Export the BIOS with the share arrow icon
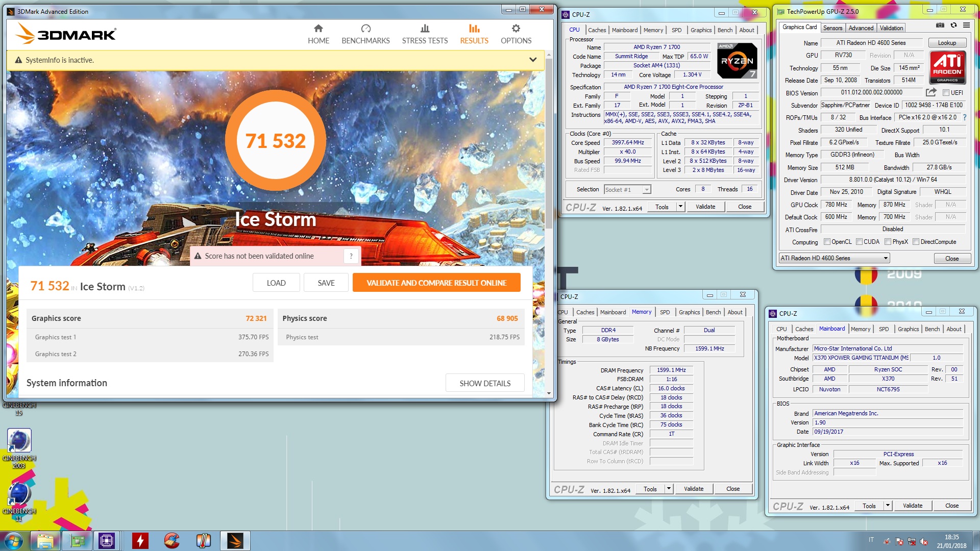 click(x=931, y=92)
